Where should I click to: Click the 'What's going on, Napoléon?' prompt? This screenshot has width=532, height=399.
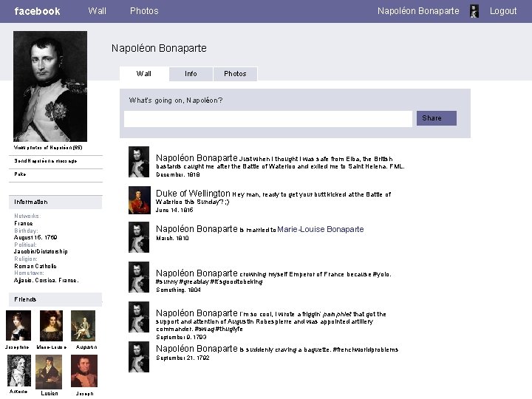pyautogui.click(x=176, y=100)
